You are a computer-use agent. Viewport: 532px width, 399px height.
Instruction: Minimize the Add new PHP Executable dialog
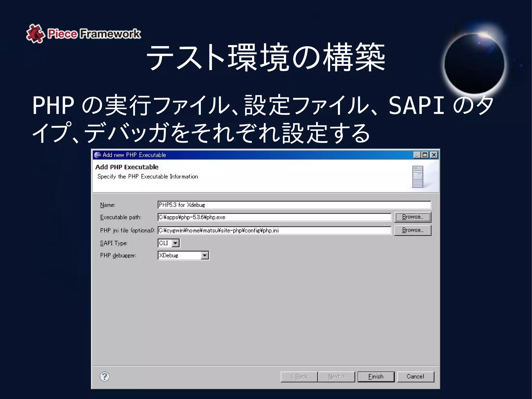coord(417,155)
